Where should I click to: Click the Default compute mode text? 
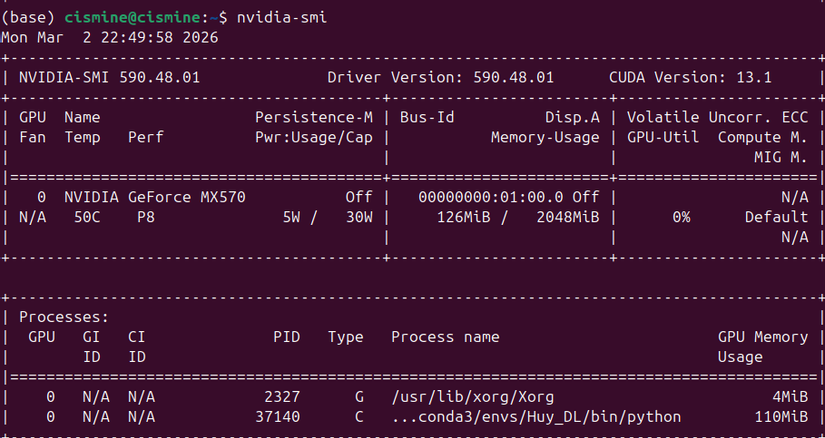click(x=776, y=217)
